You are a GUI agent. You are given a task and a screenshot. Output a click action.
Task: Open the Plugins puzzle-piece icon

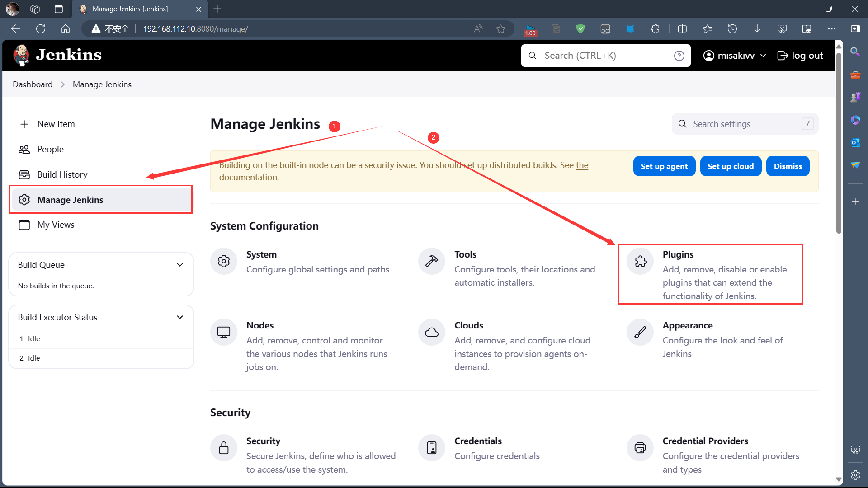640,261
